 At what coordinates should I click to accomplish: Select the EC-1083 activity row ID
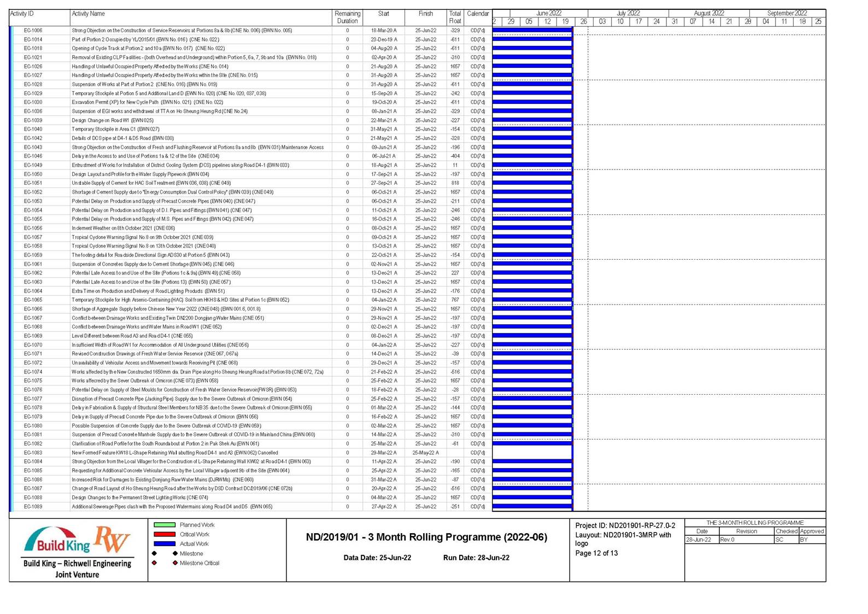point(33,453)
